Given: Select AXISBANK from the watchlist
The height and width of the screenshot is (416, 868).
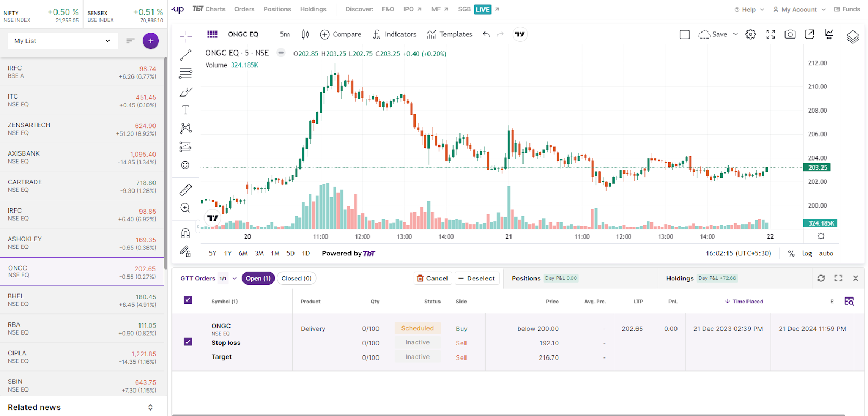Looking at the screenshot, I should [x=81, y=157].
